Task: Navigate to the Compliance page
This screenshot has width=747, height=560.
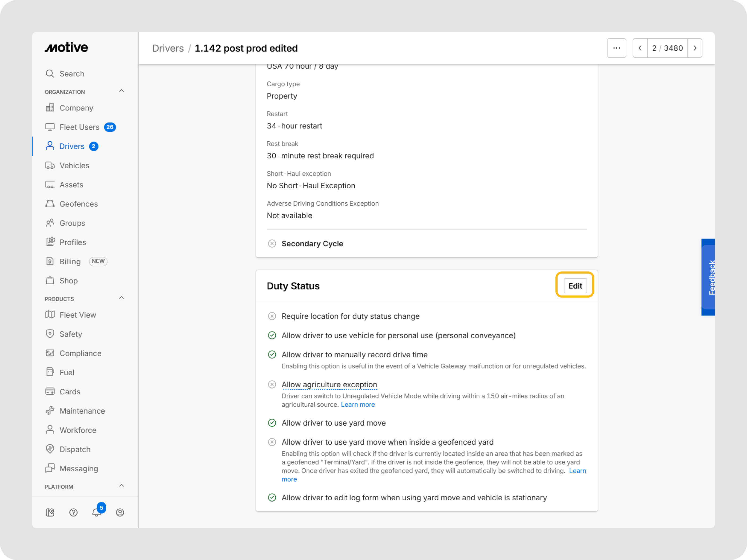Action: point(80,353)
